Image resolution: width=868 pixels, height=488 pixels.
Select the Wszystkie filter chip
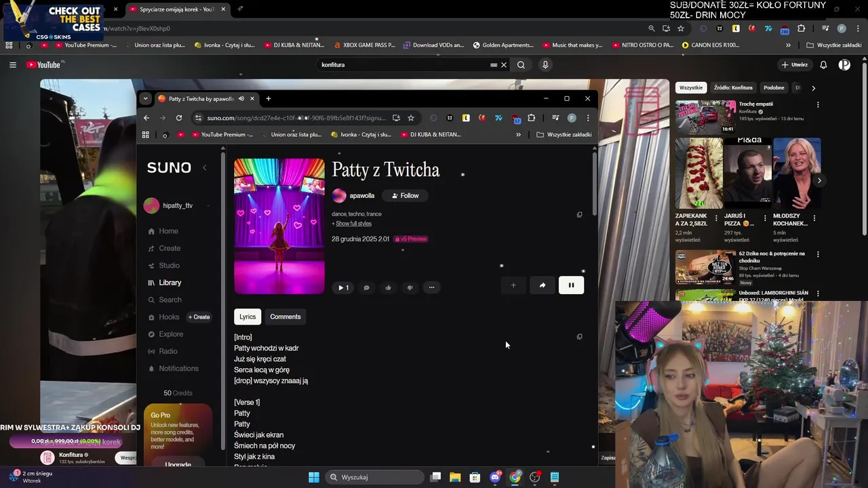pos(691,87)
